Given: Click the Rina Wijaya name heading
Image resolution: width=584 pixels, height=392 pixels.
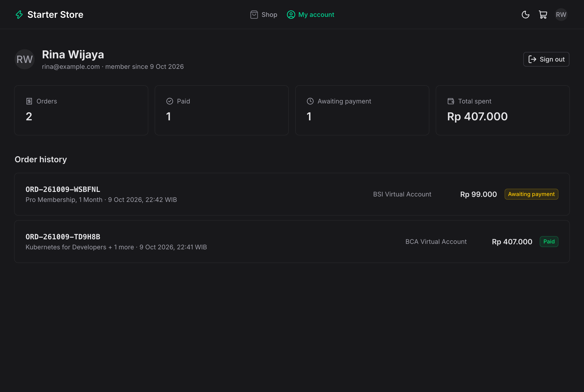Looking at the screenshot, I should click(73, 54).
